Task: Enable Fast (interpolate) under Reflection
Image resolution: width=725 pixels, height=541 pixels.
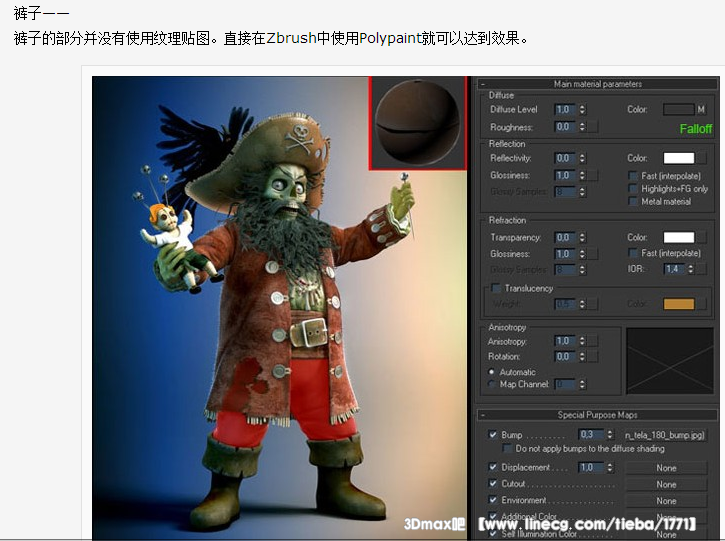Action: point(633,176)
